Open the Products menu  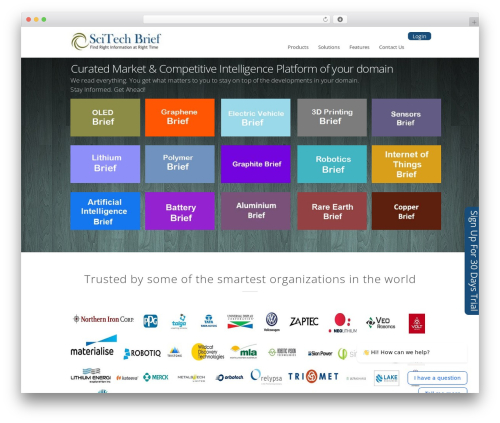click(298, 47)
